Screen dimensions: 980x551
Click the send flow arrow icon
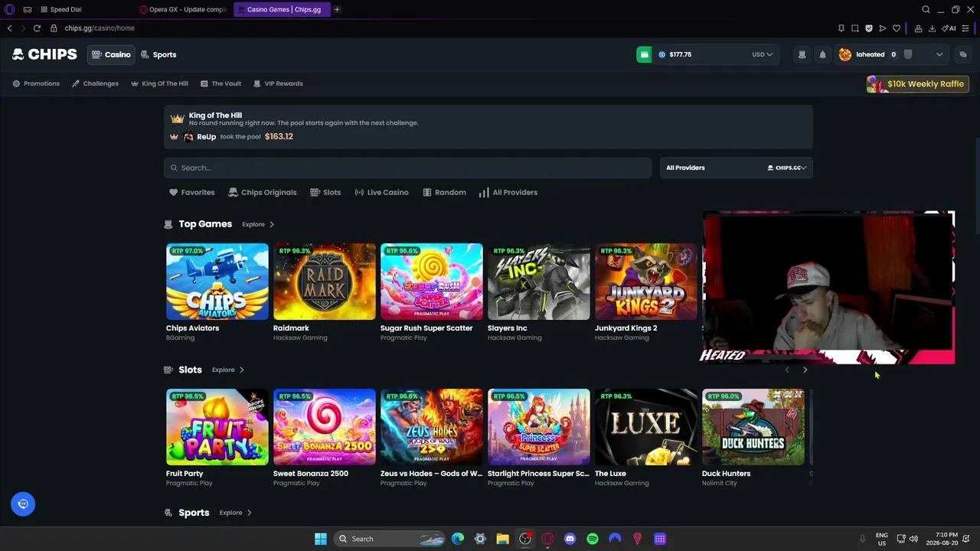coord(883,28)
